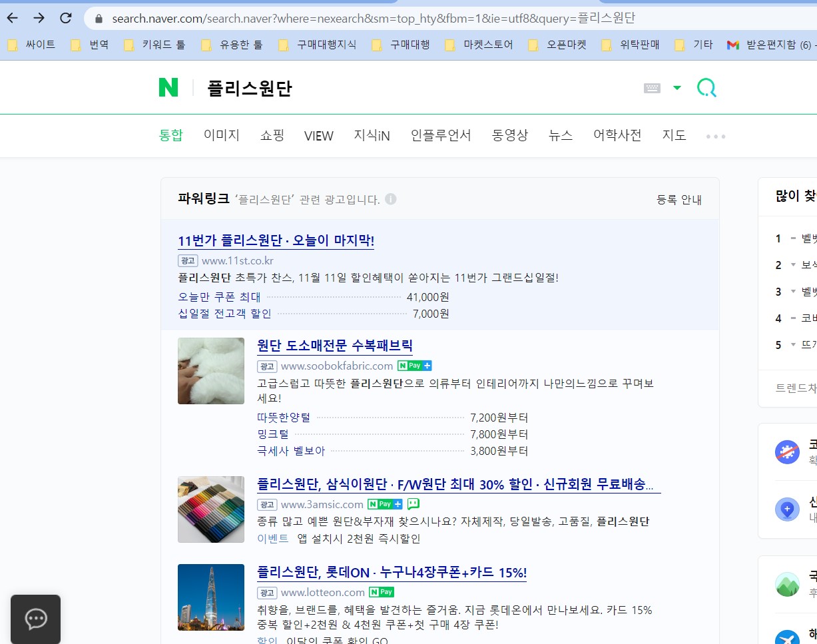Switch to the 인플루언서 tab
Screen dimensions: 817x644
pyautogui.click(x=441, y=135)
